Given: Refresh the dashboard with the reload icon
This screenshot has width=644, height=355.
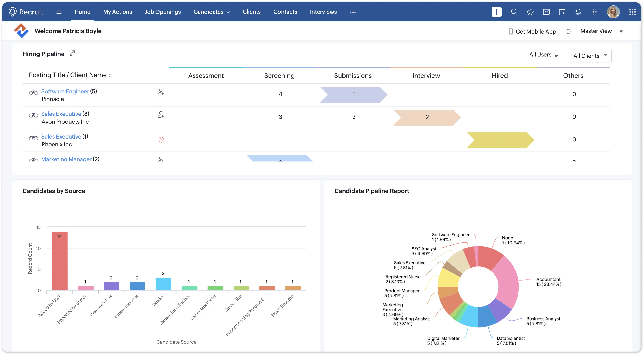Looking at the screenshot, I should click(568, 31).
